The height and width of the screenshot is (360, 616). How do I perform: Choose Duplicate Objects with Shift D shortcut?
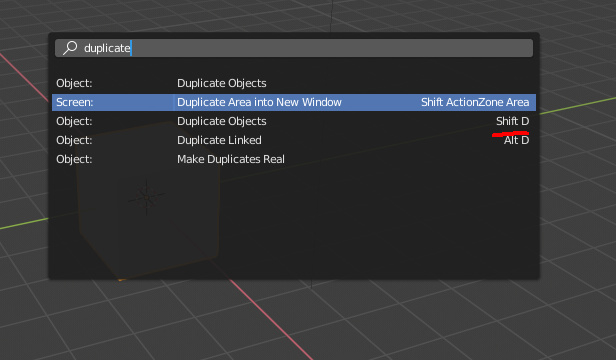[294, 121]
